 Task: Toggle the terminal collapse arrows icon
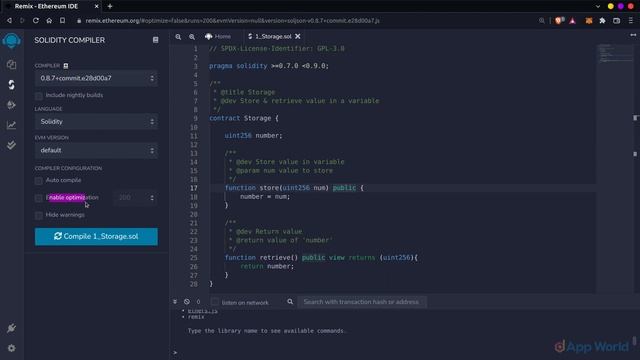point(175,302)
